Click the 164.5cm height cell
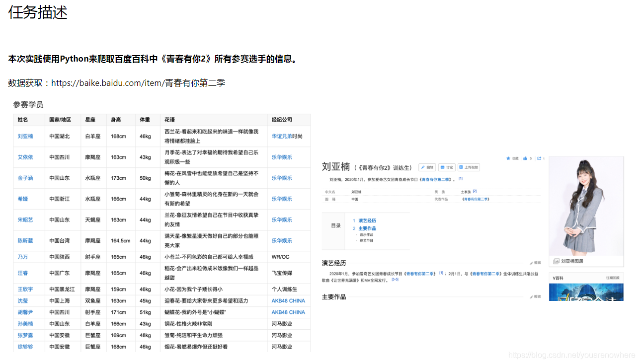 [x=120, y=240]
